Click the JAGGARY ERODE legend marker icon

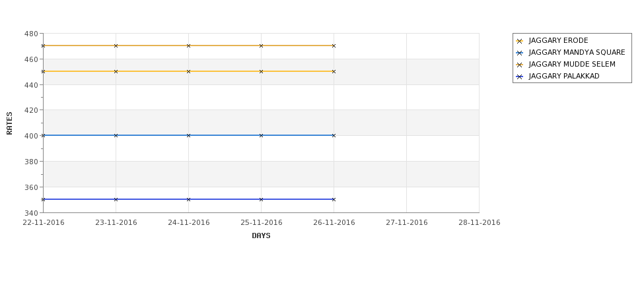click(520, 41)
